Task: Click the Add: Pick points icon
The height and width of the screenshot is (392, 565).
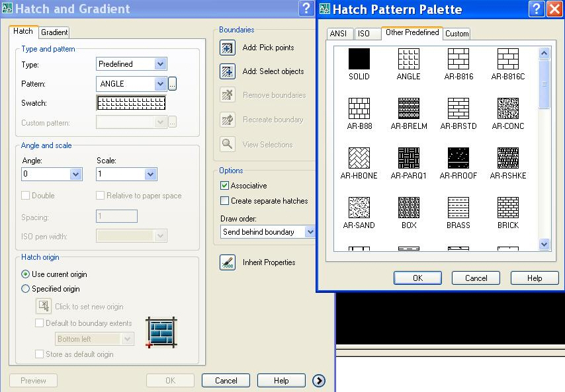Action: [x=228, y=48]
